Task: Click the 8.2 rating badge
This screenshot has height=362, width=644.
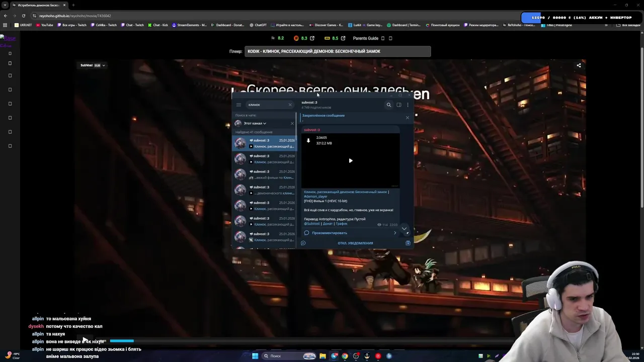Action: click(277, 38)
